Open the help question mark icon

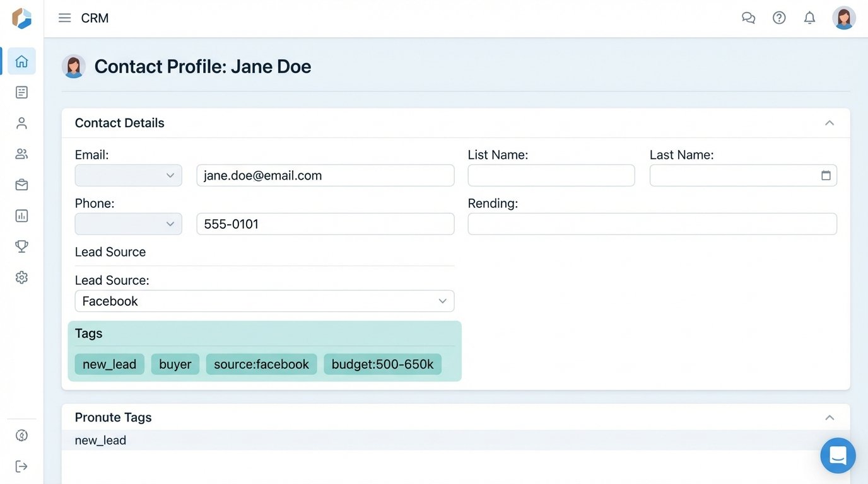coord(779,18)
